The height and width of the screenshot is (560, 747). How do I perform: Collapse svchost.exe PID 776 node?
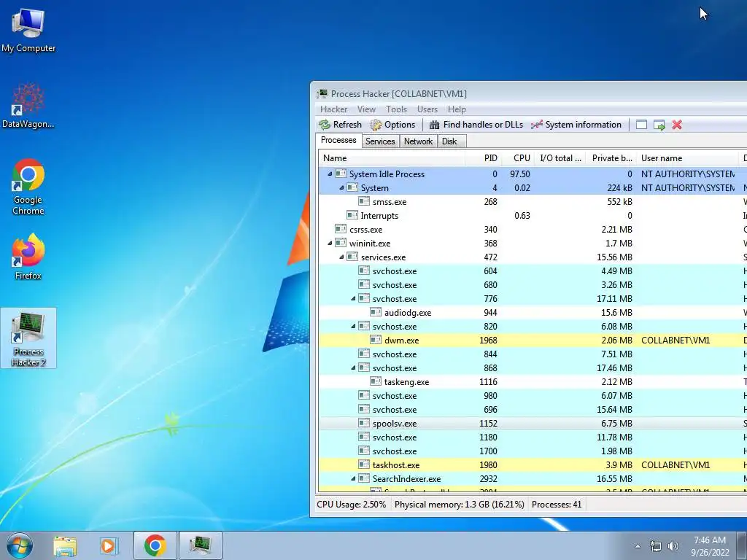coord(353,299)
